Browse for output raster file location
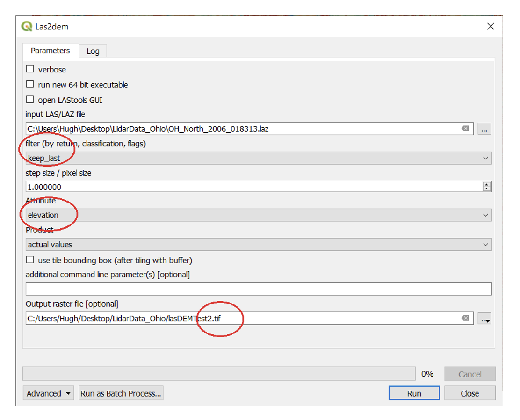The height and width of the screenshot is (420, 520). 484,318
